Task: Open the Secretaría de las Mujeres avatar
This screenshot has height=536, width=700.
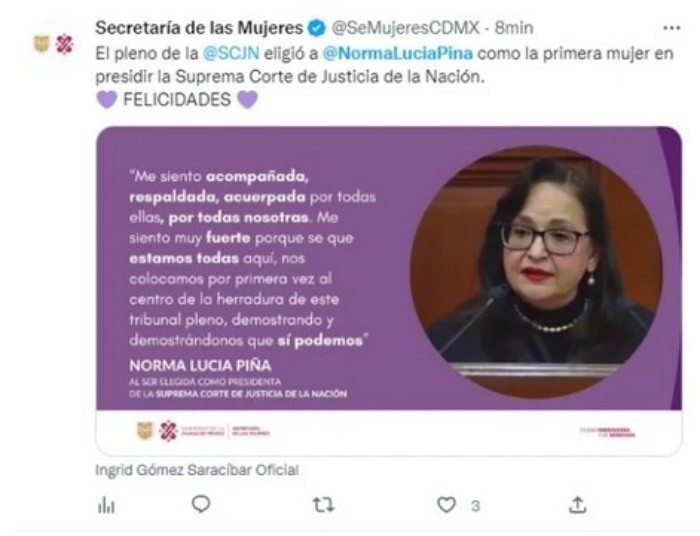Action: [54, 44]
